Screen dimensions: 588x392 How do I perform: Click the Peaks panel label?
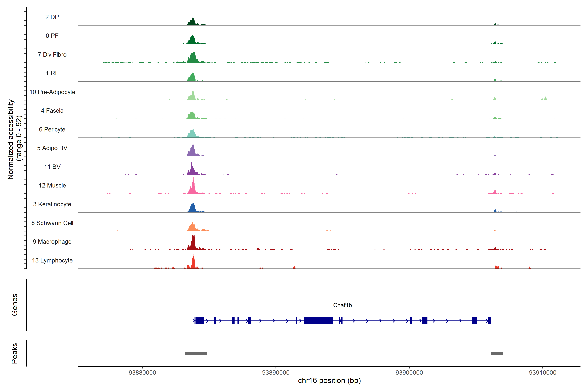15,353
